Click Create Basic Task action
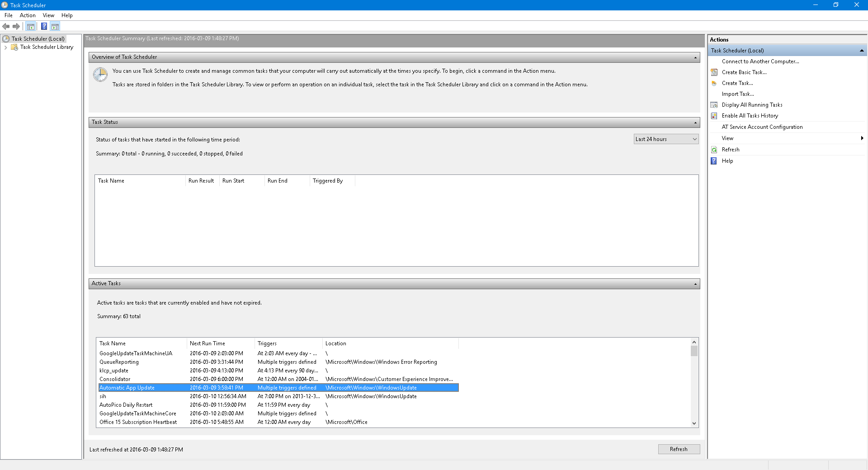 pos(744,72)
